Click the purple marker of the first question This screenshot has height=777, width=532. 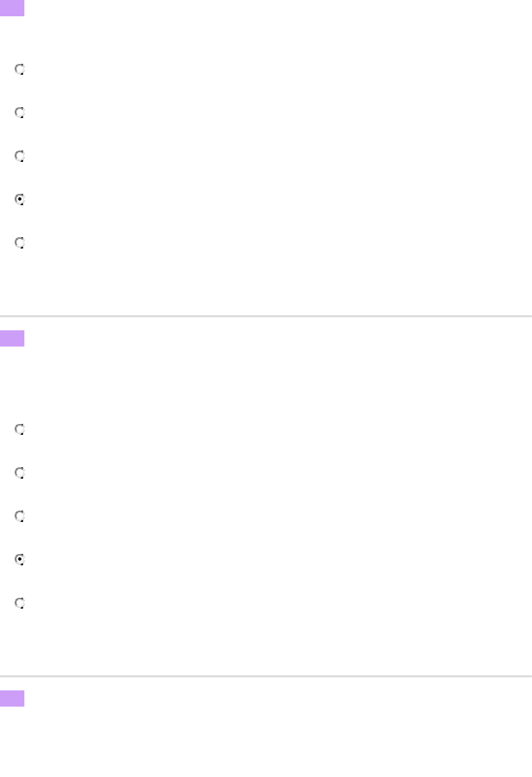point(12,8)
